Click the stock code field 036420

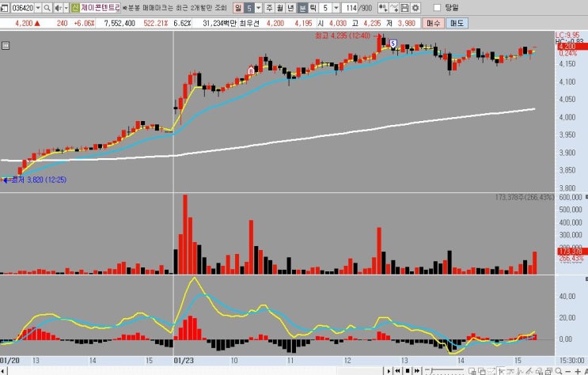pos(22,8)
